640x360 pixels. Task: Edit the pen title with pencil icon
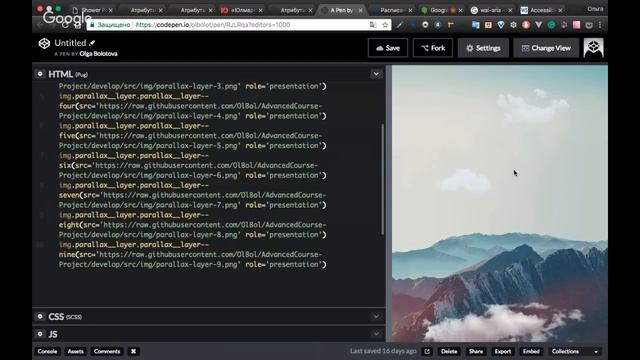click(x=93, y=42)
